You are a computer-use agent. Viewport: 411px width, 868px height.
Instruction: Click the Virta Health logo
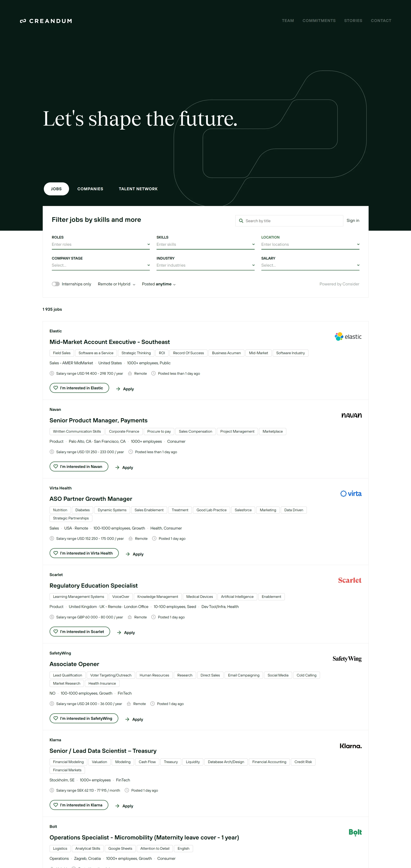tap(351, 494)
